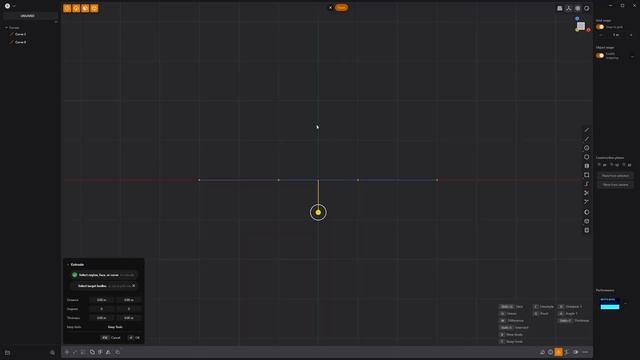Click the second viewport header icon at top right
Screen dimensions: 640x360
tap(569, 8)
